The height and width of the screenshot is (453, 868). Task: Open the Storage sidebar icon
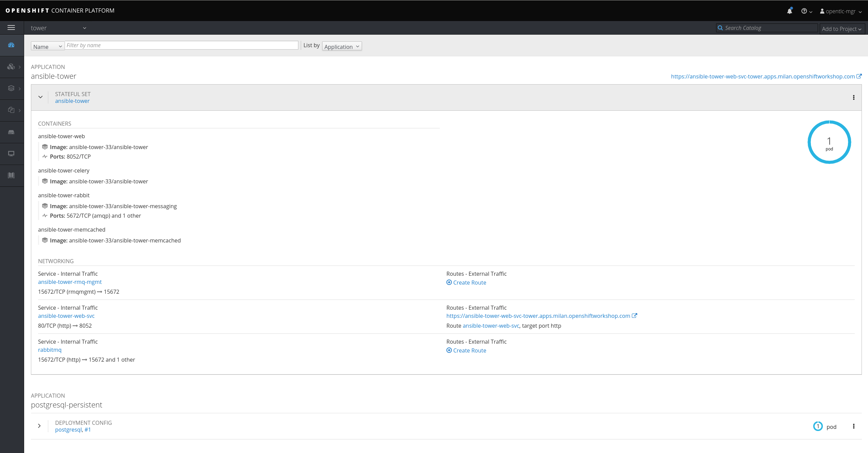(11, 132)
